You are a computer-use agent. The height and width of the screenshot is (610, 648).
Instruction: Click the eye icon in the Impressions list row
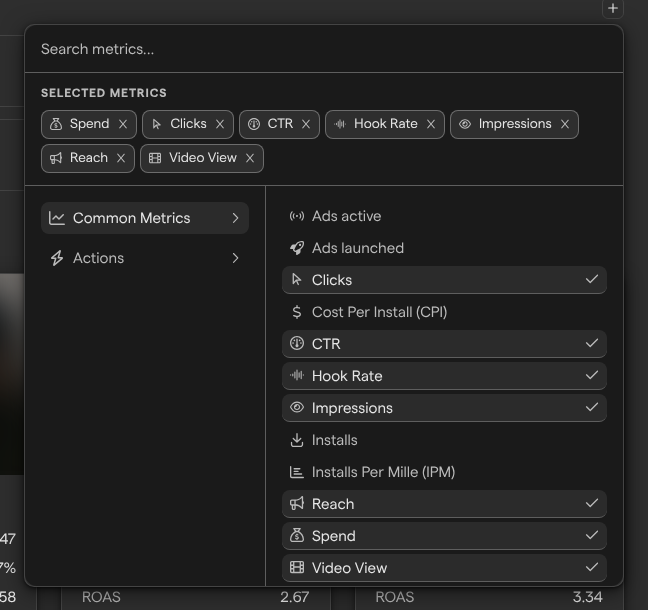coord(297,407)
